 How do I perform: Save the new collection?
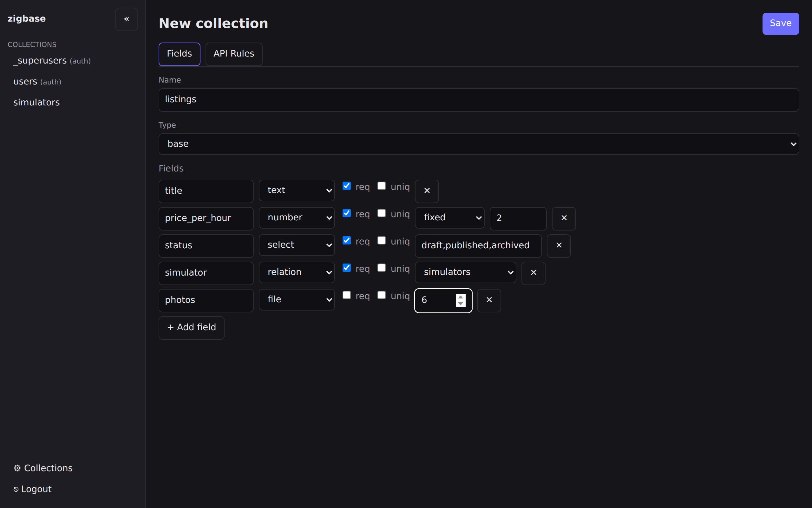coord(781,23)
